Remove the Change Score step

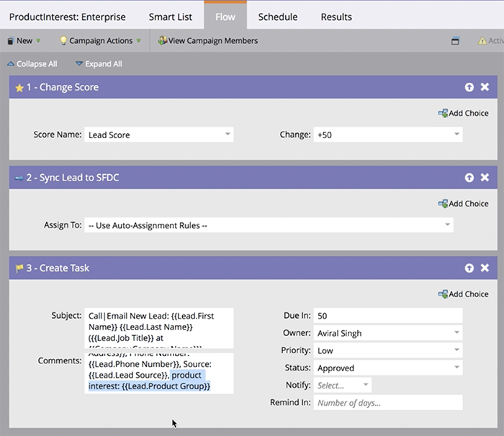[x=485, y=87]
